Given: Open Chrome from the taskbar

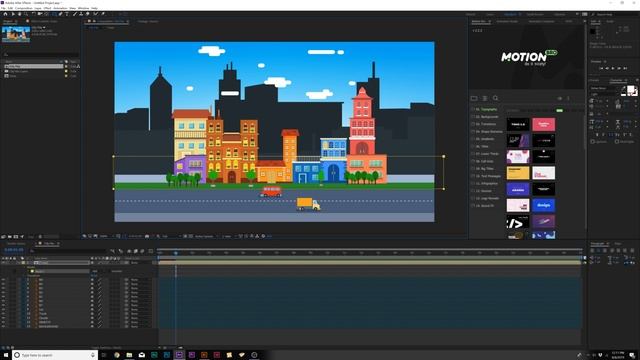Looking at the screenshot, I should click(117, 355).
